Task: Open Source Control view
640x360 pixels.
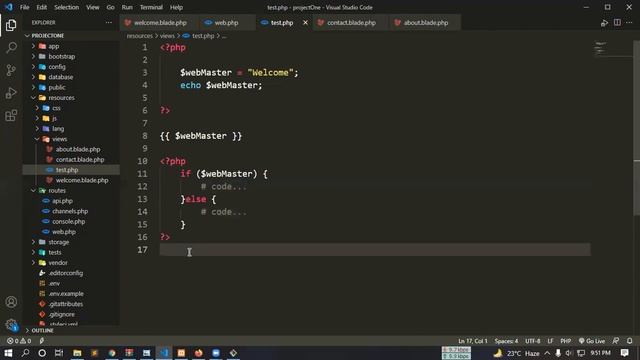Action: (x=11, y=70)
